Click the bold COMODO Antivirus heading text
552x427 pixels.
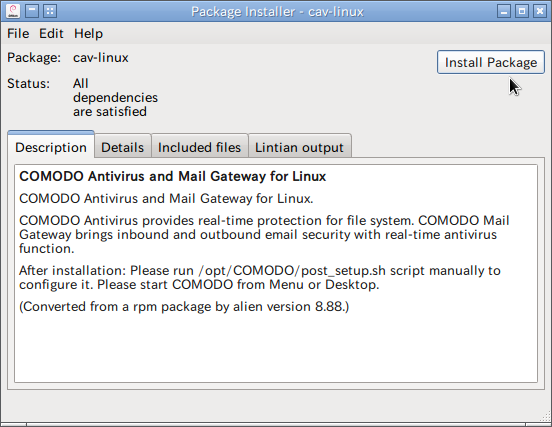pyautogui.click(x=172, y=176)
